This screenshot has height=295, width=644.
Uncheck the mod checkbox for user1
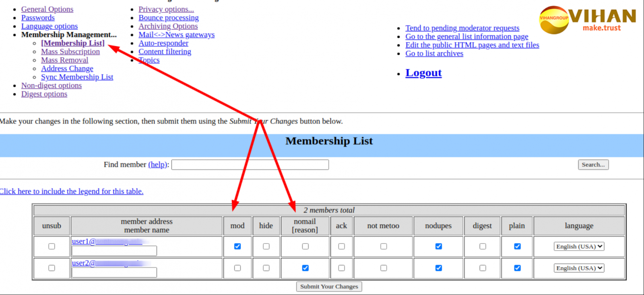[237, 246]
